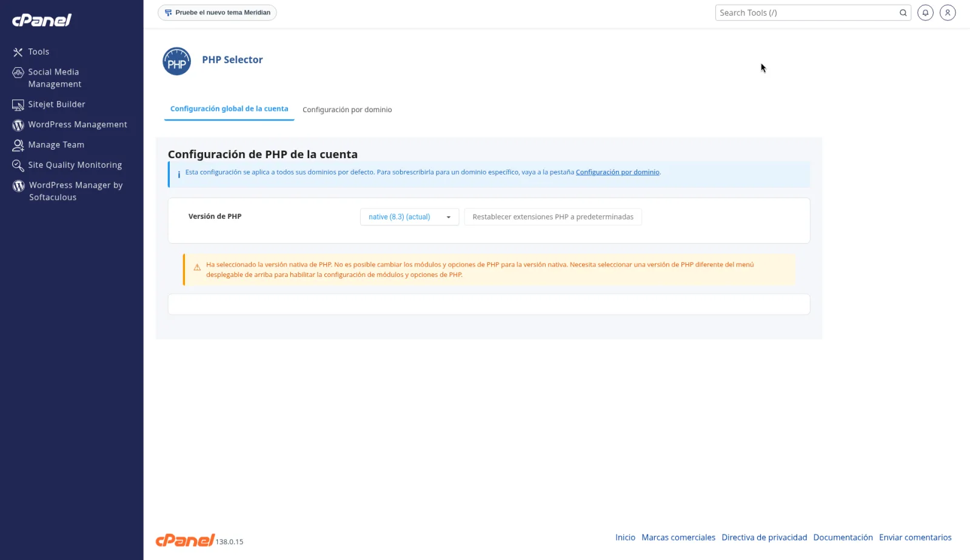The height and width of the screenshot is (560, 970).
Task: Click the warning triangle icon
Action: point(197,267)
